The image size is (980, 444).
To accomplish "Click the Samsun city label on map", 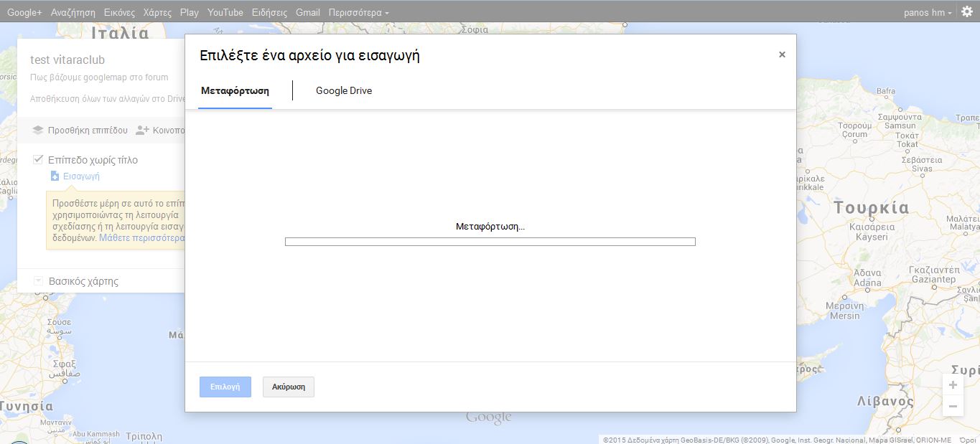I will pos(900,126).
